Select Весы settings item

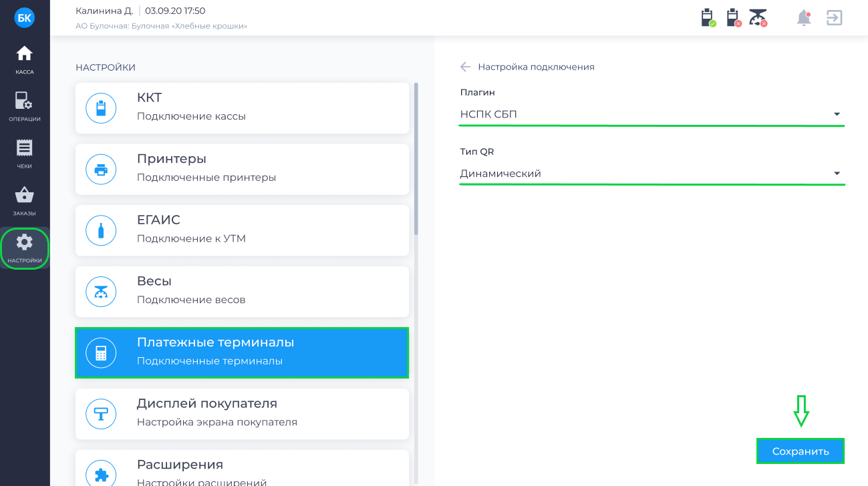click(242, 292)
